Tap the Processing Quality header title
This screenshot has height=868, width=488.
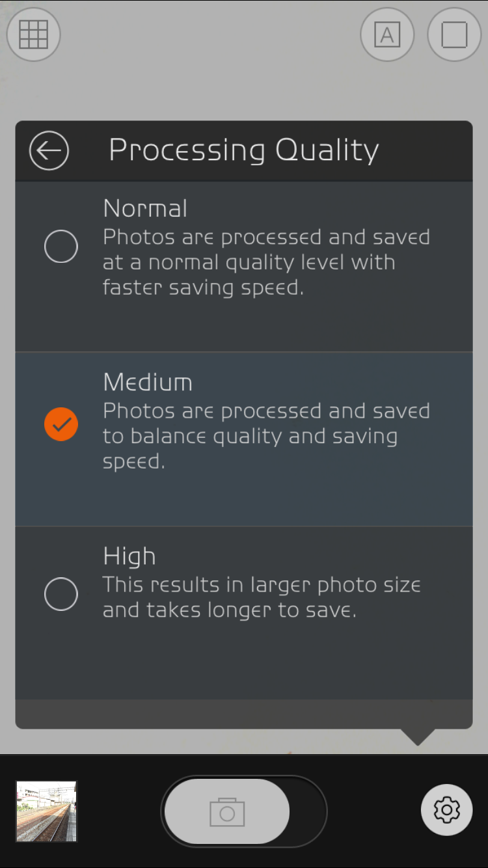pyautogui.click(x=243, y=150)
